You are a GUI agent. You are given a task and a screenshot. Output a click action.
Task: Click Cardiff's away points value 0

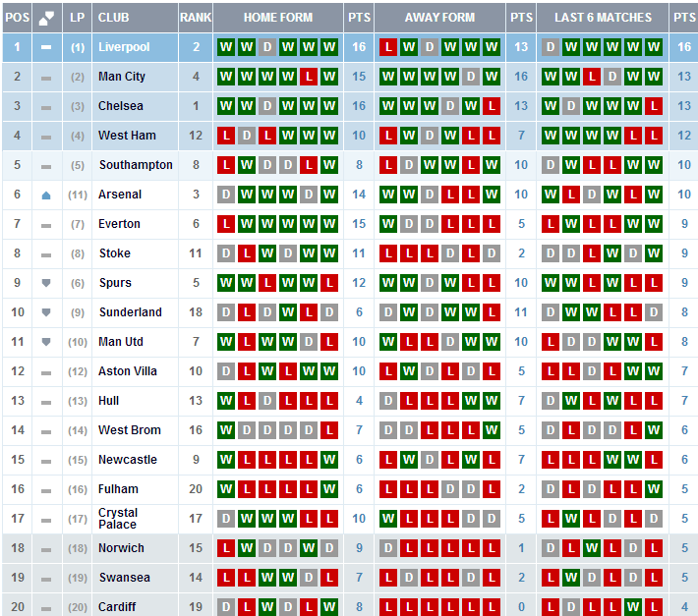521,606
